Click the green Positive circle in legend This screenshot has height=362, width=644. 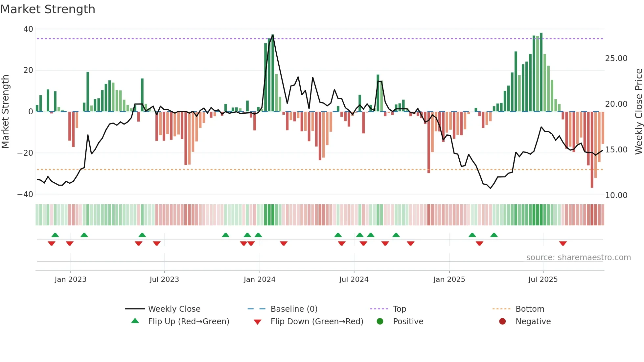[380, 321]
